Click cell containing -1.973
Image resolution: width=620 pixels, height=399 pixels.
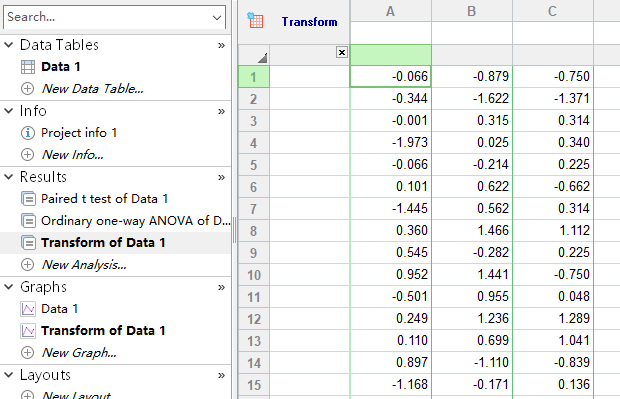click(391, 142)
